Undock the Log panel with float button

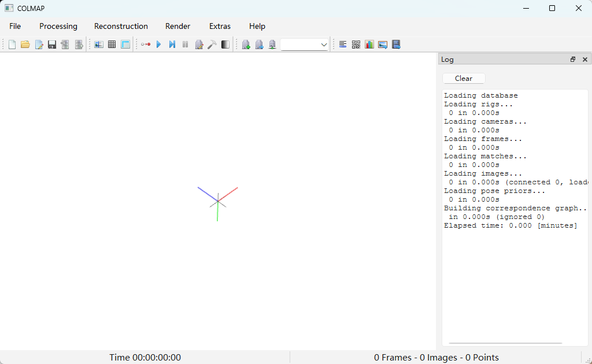coord(573,59)
